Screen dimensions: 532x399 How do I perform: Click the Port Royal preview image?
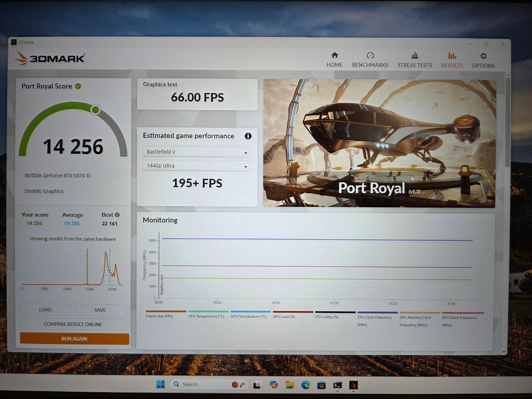(379, 143)
